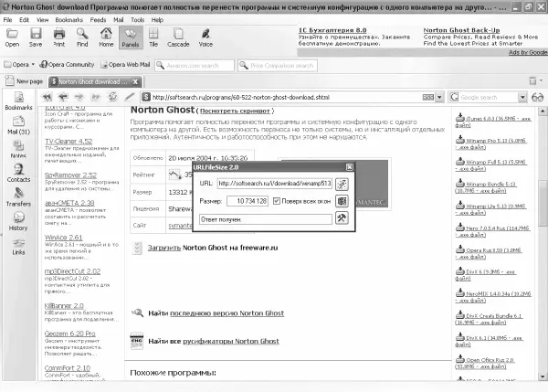The width and height of the screenshot is (548, 392).
Task: Click the page vertical scrollbar
Action: [543, 244]
